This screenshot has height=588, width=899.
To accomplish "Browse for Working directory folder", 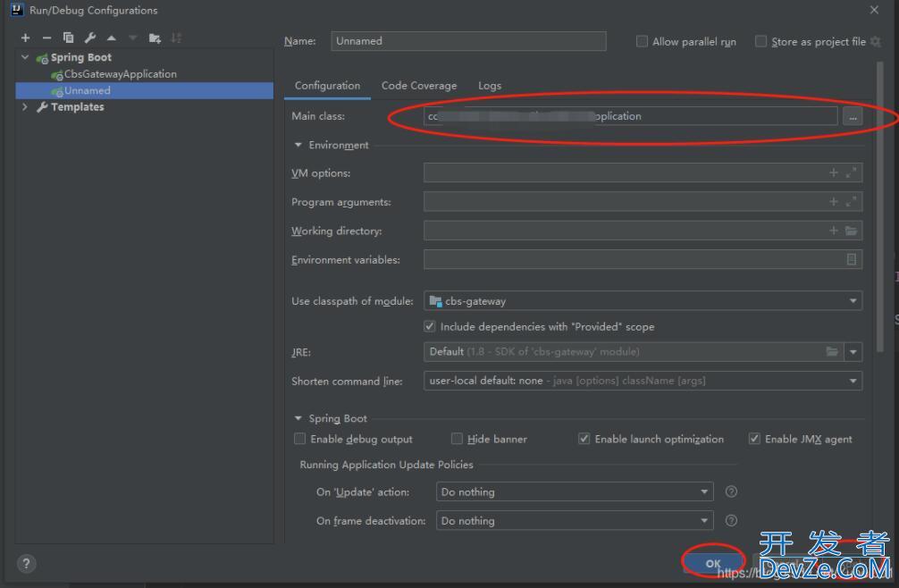I will click(x=852, y=231).
